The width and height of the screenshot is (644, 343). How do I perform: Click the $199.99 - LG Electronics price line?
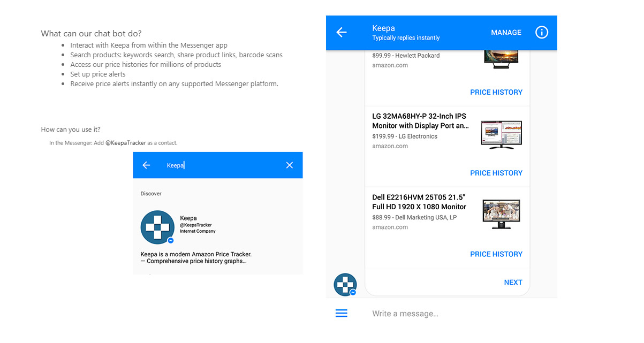[x=405, y=136]
